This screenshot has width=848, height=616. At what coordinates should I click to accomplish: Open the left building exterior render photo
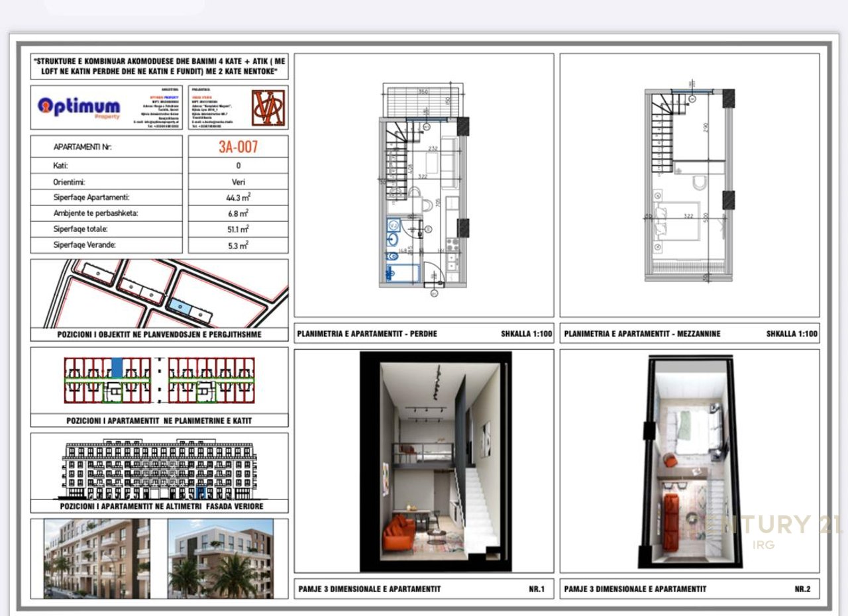coord(97,558)
